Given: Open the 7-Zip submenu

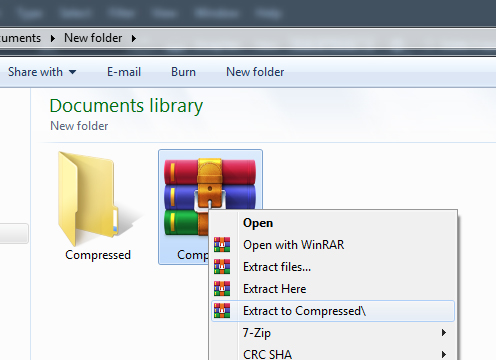Looking at the screenshot, I should tap(333, 333).
